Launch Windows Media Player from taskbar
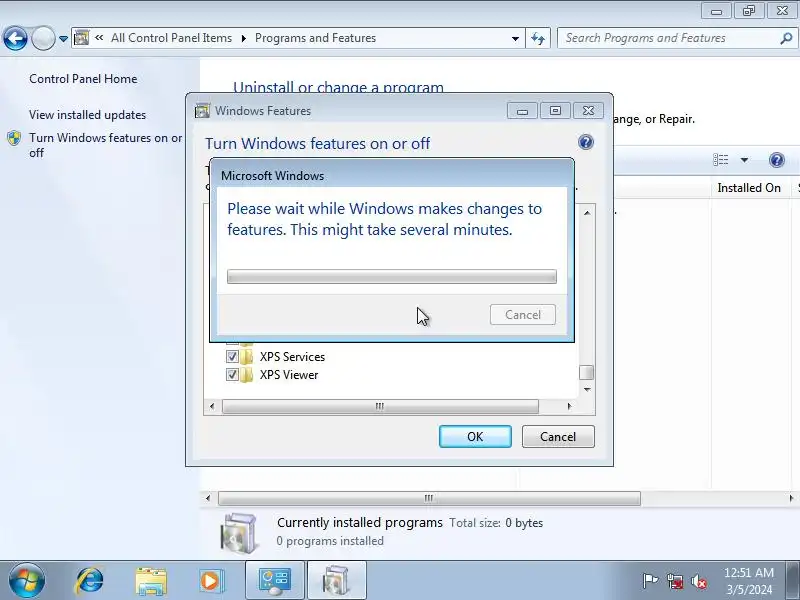This screenshot has height=600, width=800. point(210,581)
